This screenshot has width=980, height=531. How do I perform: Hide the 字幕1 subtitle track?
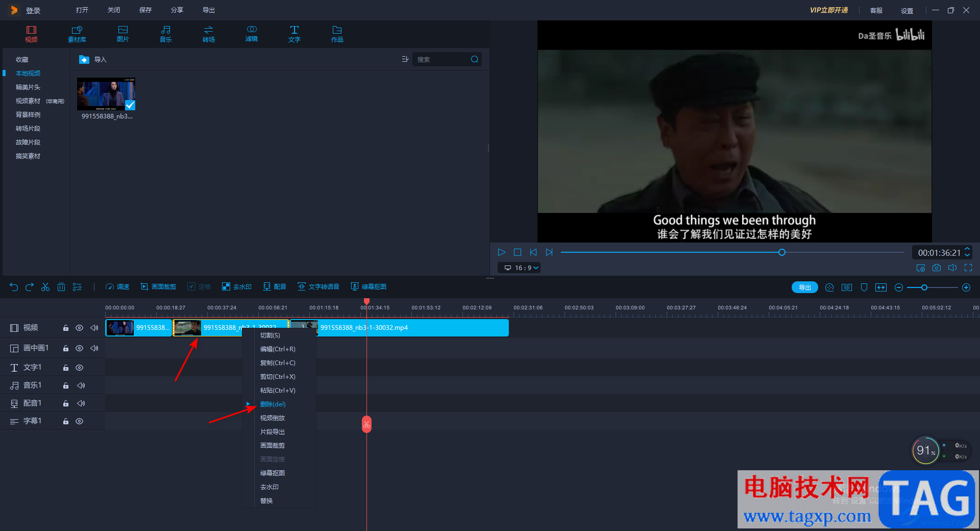pyautogui.click(x=80, y=421)
